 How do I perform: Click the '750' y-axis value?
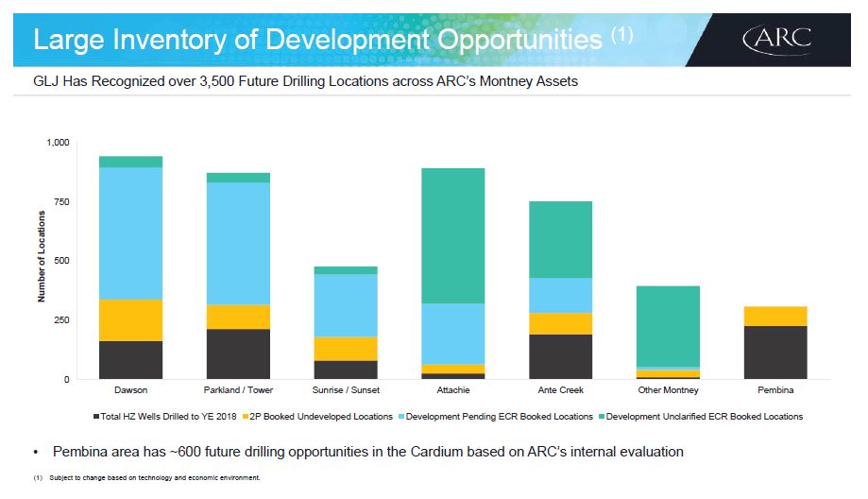coord(62,201)
